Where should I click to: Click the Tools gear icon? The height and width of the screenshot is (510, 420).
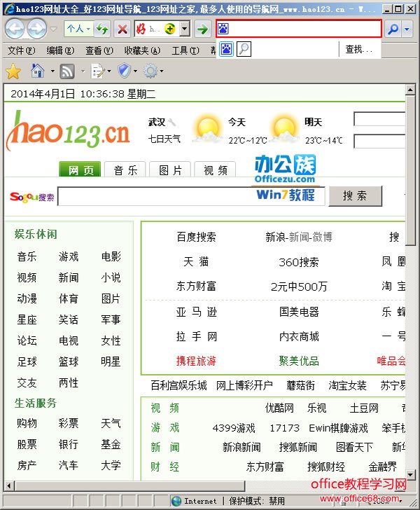(x=150, y=71)
